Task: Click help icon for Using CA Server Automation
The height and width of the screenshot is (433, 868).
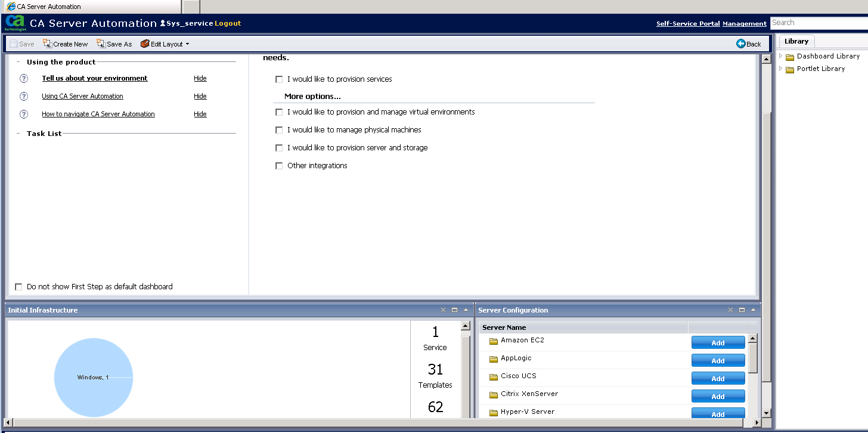Action: 24,96
